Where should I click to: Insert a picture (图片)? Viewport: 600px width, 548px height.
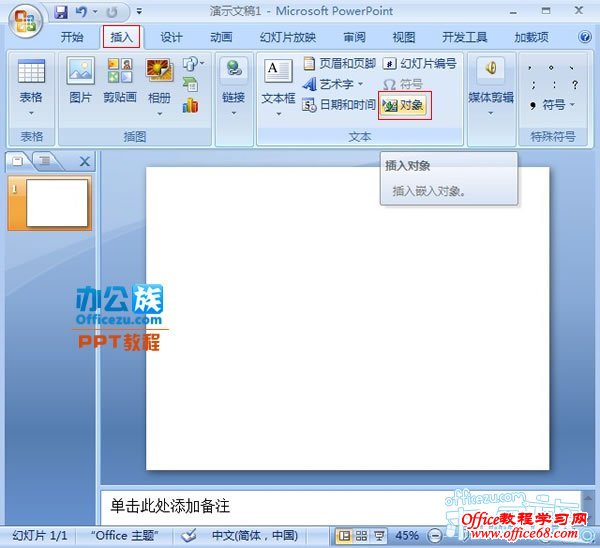tap(80, 80)
